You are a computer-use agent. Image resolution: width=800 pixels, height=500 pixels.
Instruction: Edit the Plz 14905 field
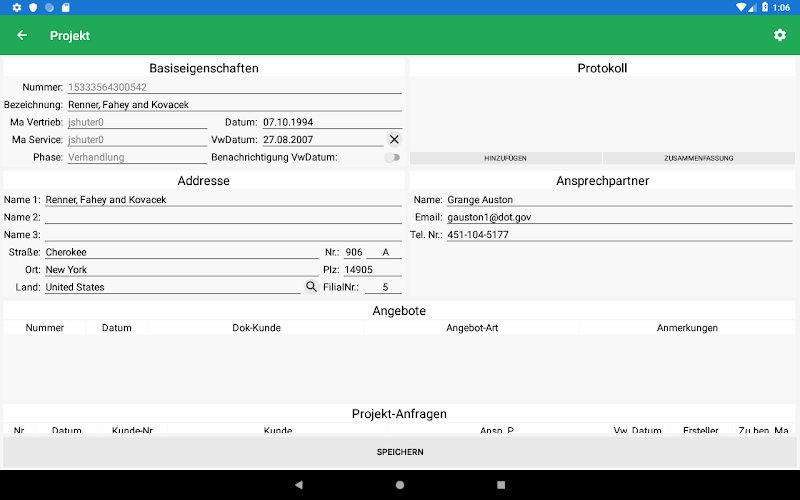[372, 269]
